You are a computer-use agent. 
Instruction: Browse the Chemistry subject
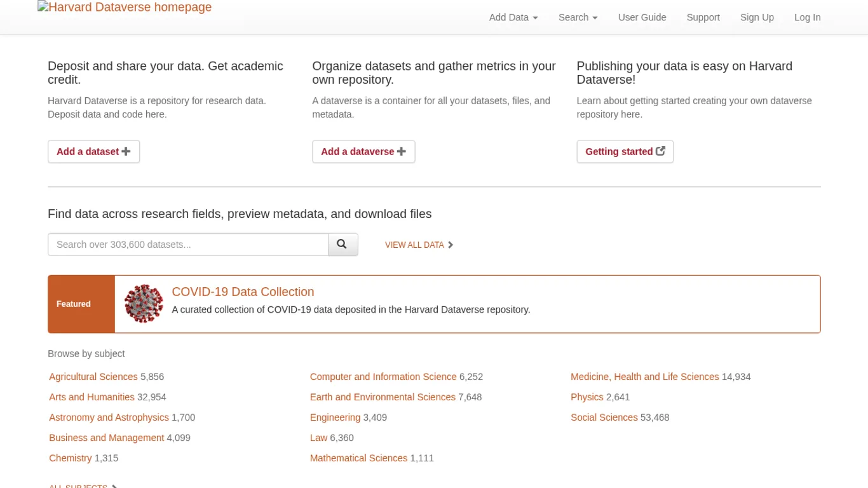click(71, 458)
